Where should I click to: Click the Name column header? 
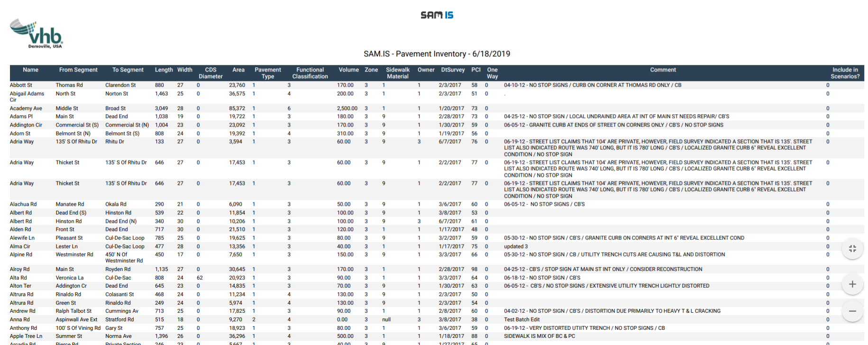[31, 70]
